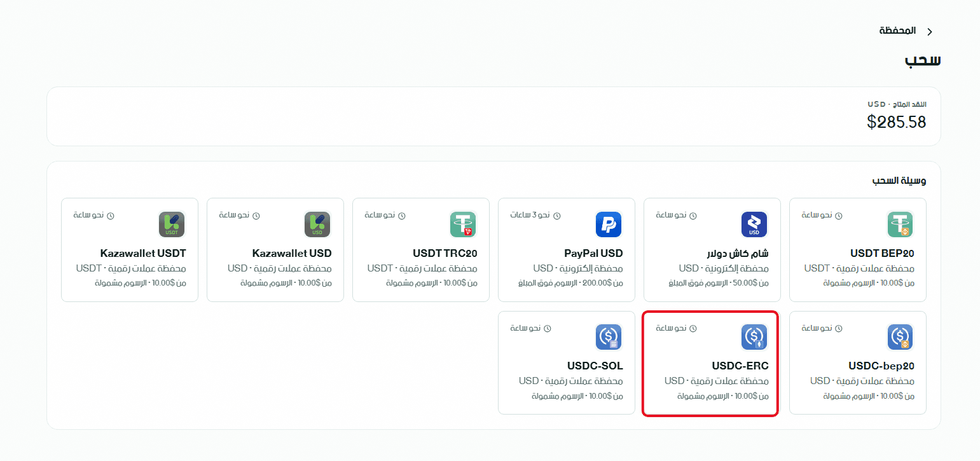Select the 'USDC-SOL' title text
This screenshot has height=461, width=980.
[595, 366]
